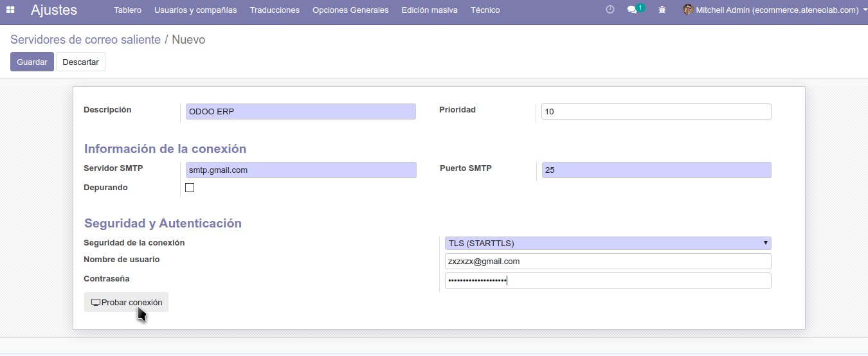This screenshot has width=868, height=356.
Task: Click the Seguridad de la conexión label
Action: click(134, 243)
